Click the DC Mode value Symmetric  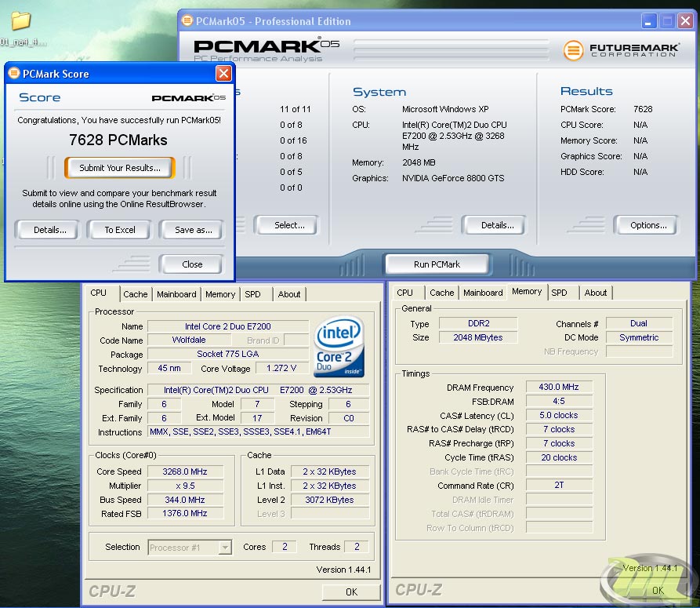639,337
